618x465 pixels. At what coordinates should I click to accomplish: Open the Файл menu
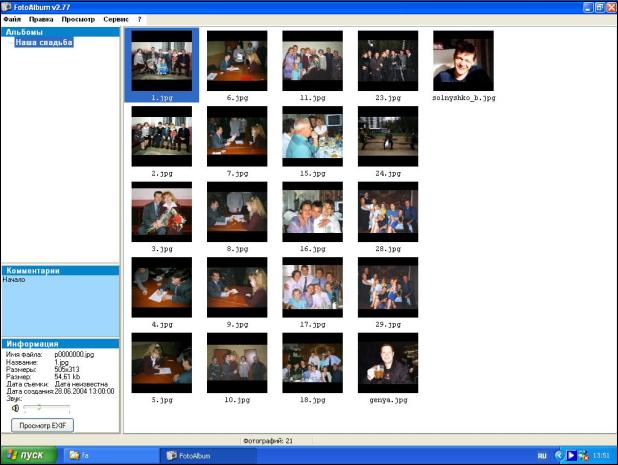12,19
